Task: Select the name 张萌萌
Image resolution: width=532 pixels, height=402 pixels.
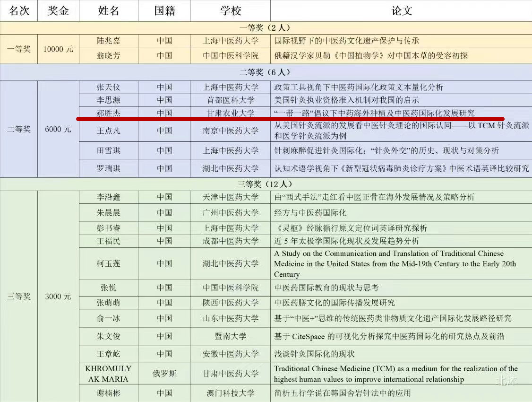Action: tap(109, 303)
